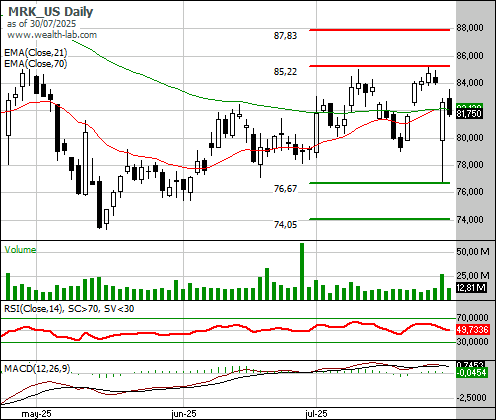
Task: Click the 70,0000 RSI overbought axis label
Action: tap(472, 317)
